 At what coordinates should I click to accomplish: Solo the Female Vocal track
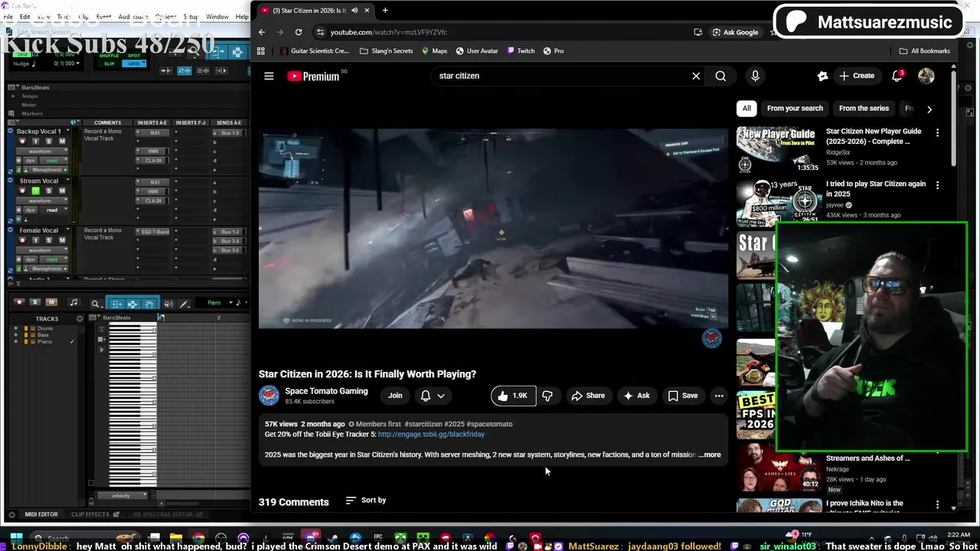(49, 240)
